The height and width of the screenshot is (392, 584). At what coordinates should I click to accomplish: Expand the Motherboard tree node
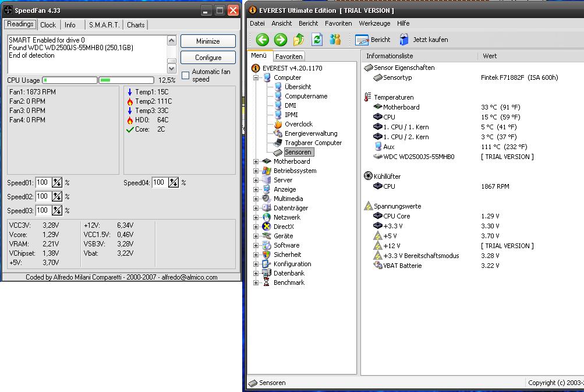point(256,161)
